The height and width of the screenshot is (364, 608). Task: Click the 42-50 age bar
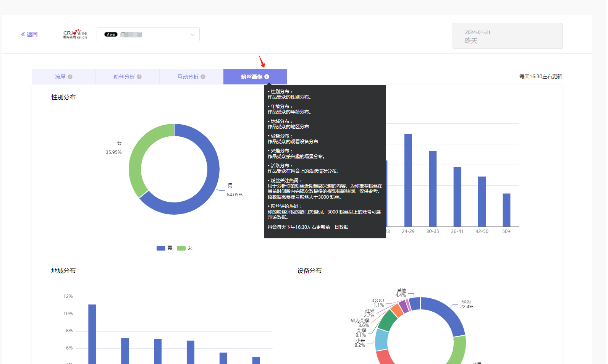click(482, 201)
